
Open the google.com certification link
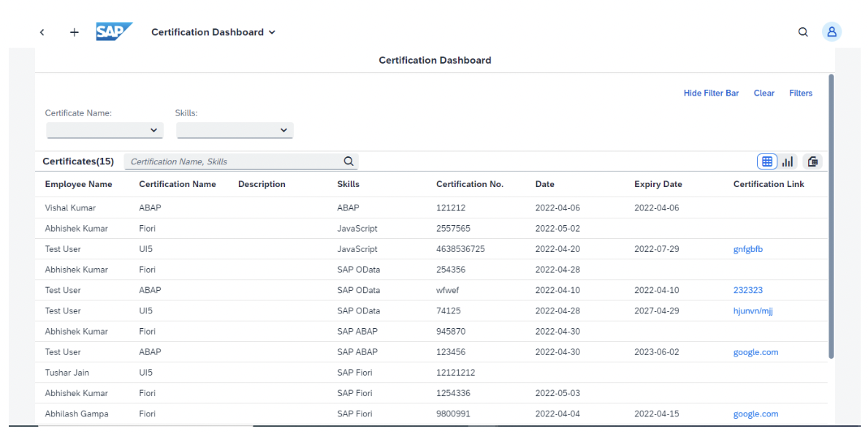[755, 351]
